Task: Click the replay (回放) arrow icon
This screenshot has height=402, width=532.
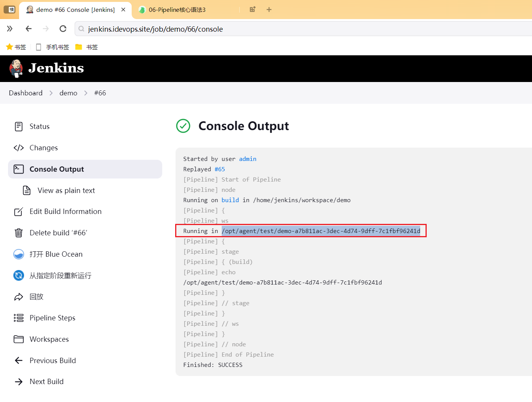Action: click(19, 297)
